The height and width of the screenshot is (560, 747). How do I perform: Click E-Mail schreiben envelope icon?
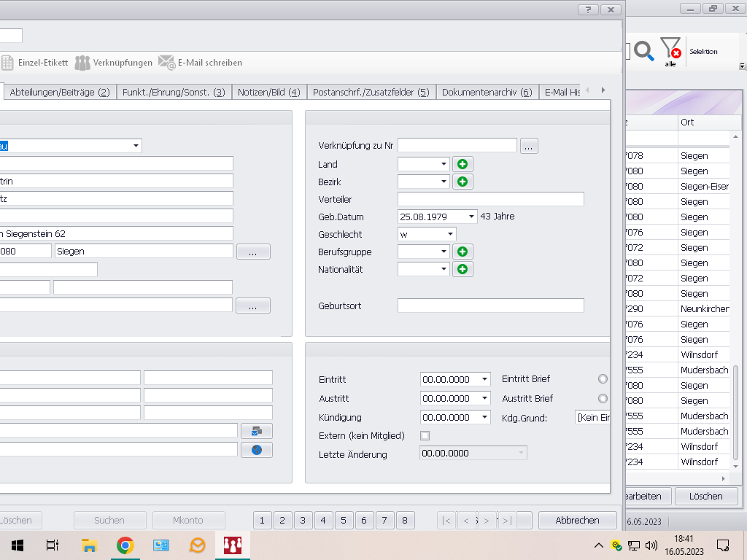(166, 63)
